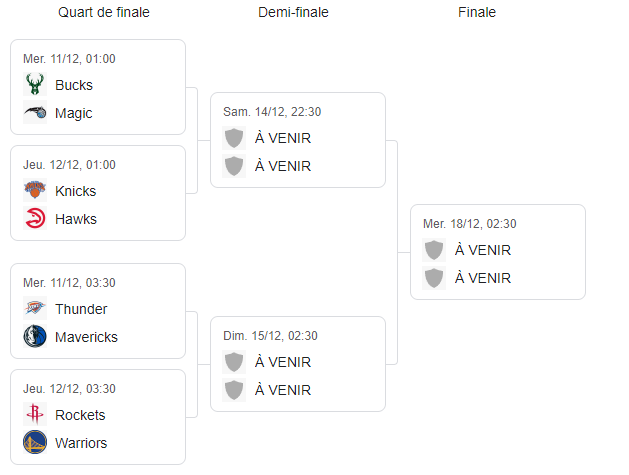
Task: Click the Hawks team name
Action: 76,219
